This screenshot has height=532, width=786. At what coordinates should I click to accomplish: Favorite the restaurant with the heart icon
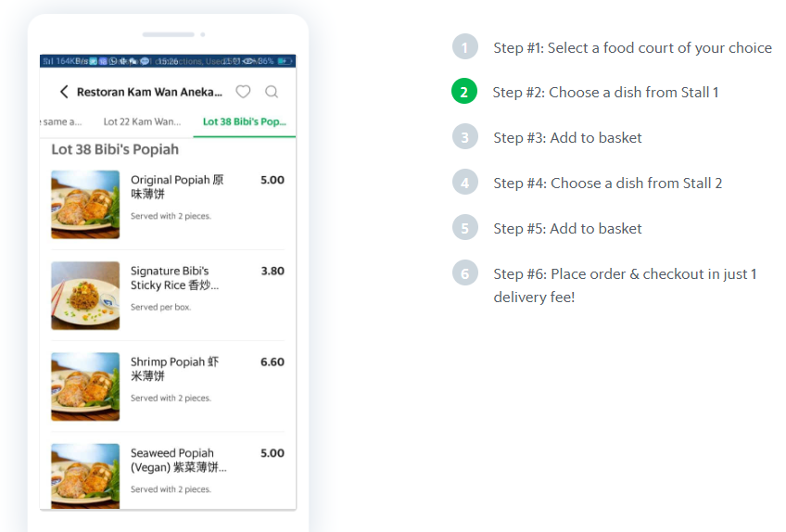pos(243,92)
